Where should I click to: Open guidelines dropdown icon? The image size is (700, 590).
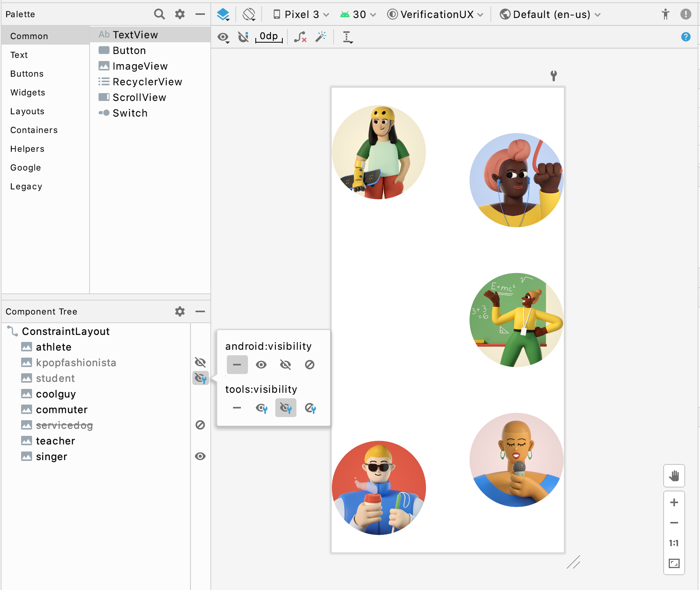tap(348, 37)
